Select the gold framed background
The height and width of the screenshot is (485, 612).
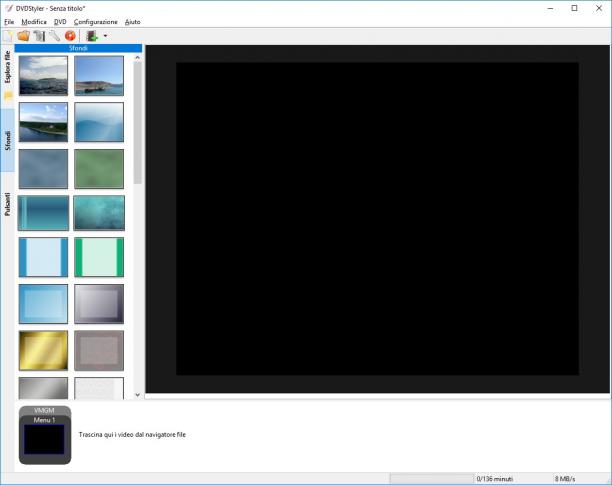coord(43,350)
